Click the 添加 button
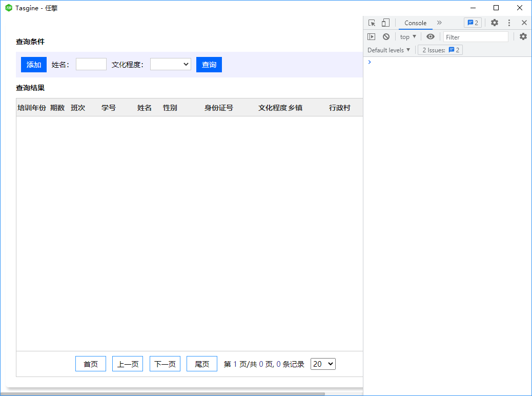The width and height of the screenshot is (532, 396). [x=34, y=65]
